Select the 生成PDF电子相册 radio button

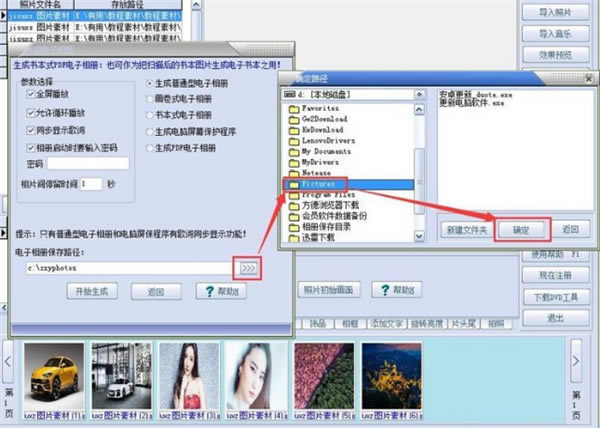150,148
